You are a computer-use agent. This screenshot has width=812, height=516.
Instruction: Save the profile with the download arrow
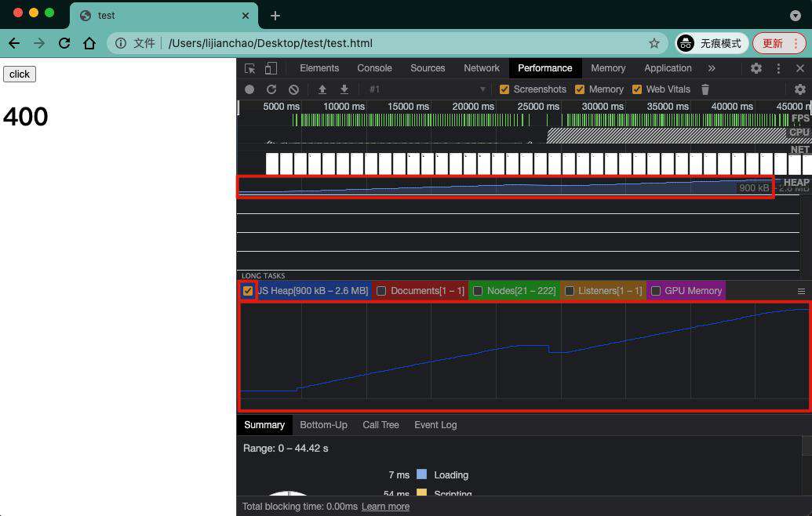pos(344,89)
